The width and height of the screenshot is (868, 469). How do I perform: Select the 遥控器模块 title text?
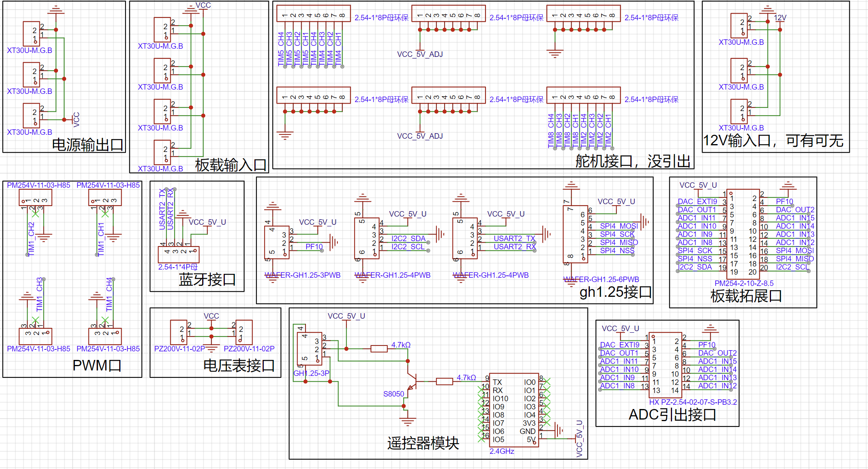pyautogui.click(x=423, y=443)
